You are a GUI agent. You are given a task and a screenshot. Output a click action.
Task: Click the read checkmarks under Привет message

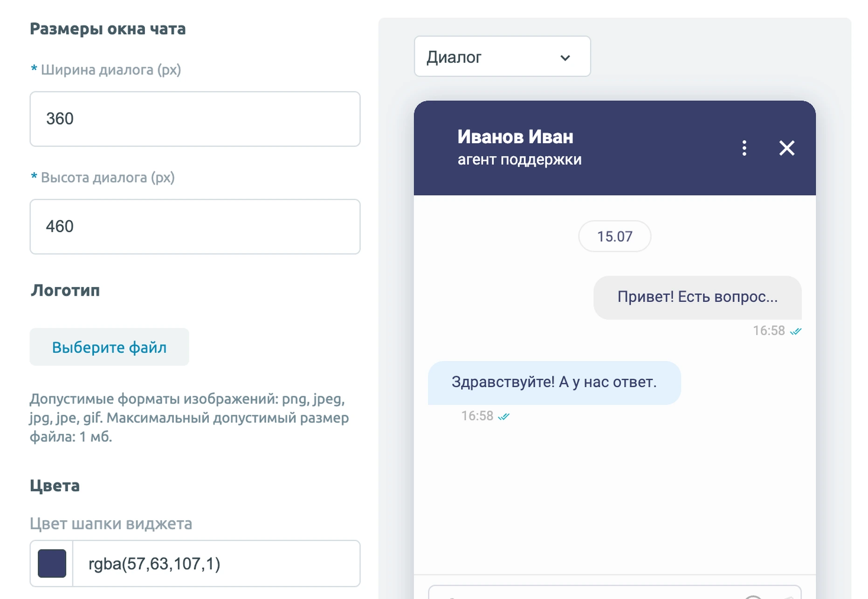coord(796,331)
